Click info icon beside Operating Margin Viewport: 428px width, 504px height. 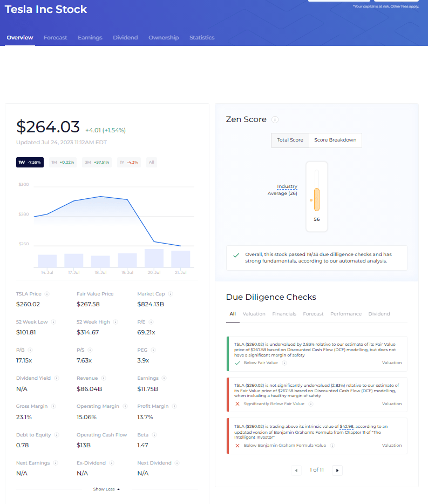(x=125, y=406)
